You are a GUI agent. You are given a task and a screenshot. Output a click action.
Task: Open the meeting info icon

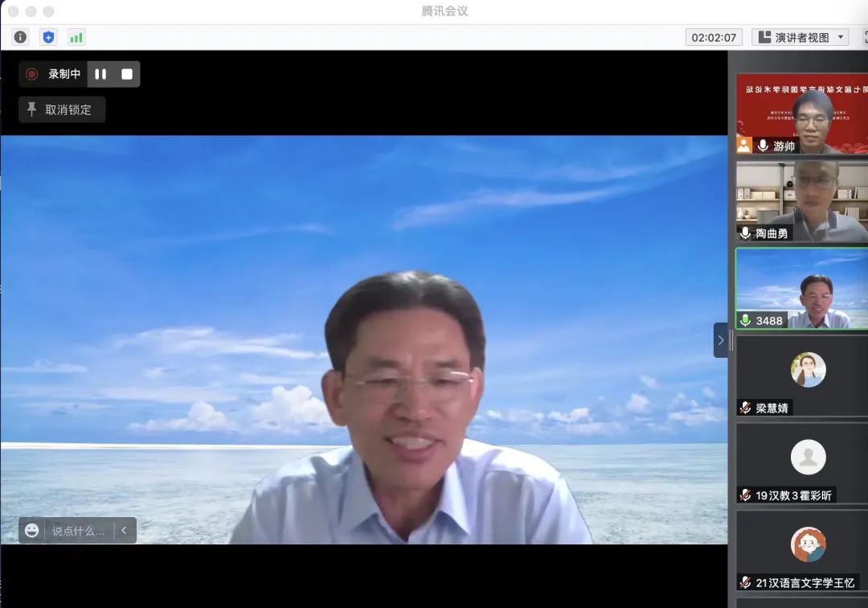tap(20, 37)
